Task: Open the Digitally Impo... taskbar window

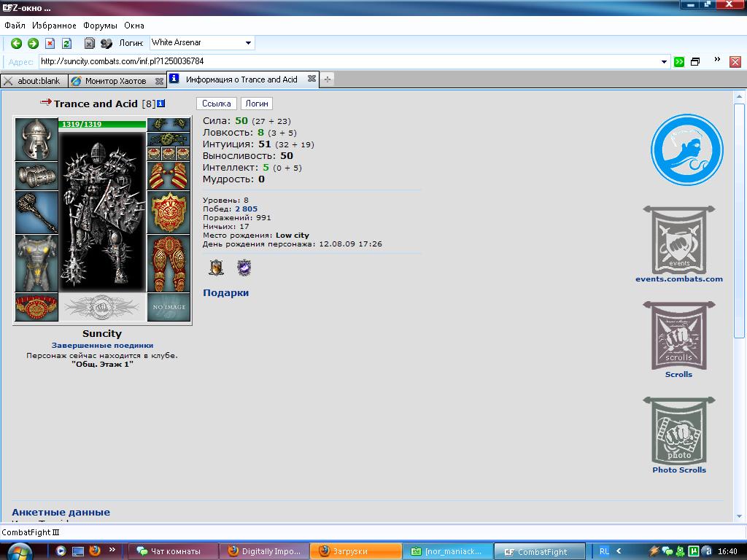Action: [x=264, y=551]
